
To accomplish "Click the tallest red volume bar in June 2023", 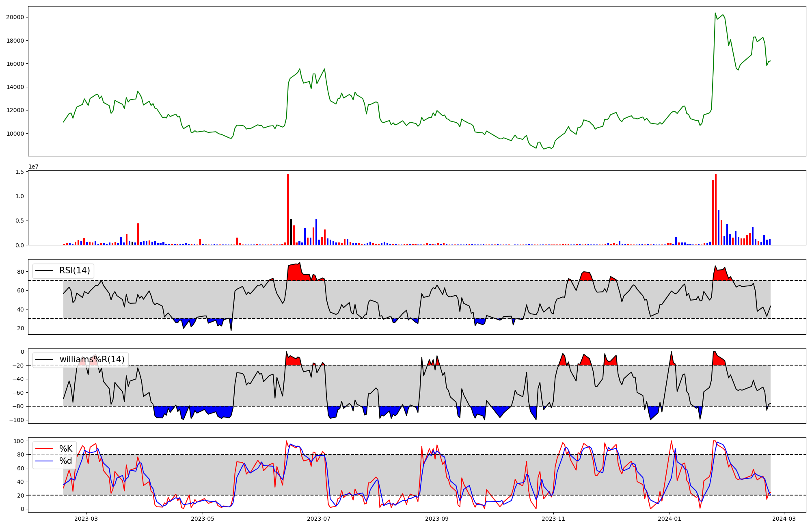I will pyautogui.click(x=288, y=209).
